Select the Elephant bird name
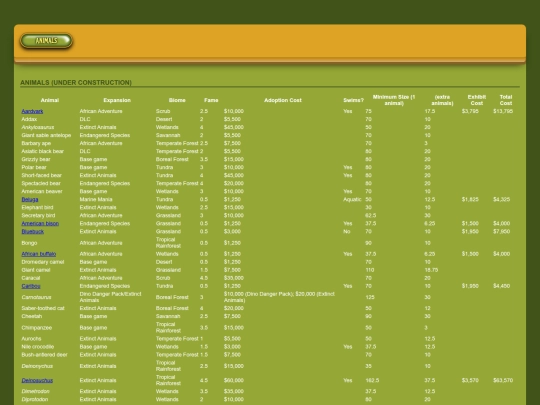 tap(37, 207)
